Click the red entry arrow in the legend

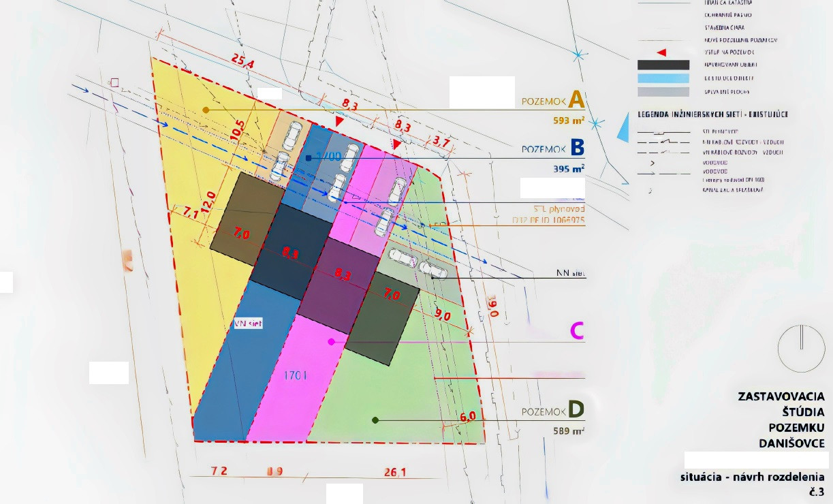(661, 52)
